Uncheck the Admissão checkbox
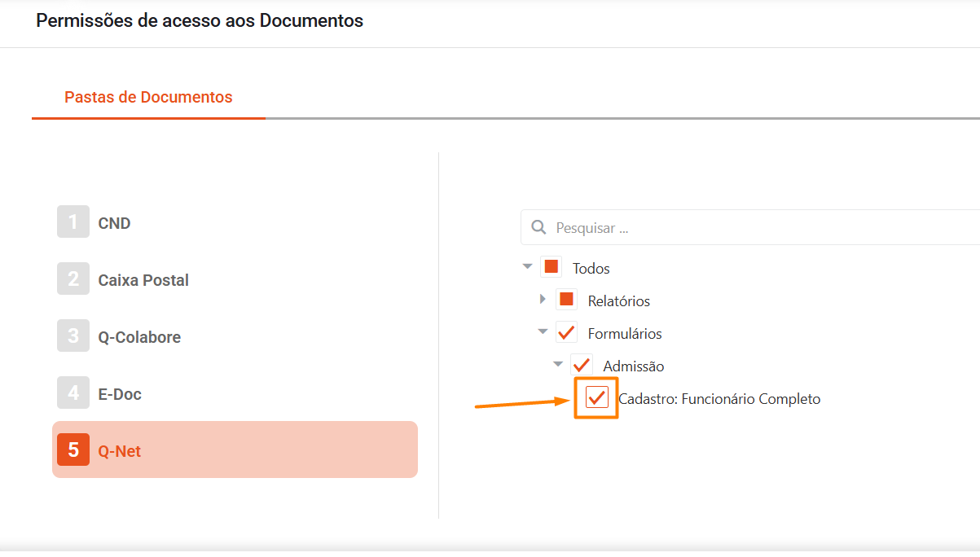Viewport: 980px width, 557px height. (582, 366)
